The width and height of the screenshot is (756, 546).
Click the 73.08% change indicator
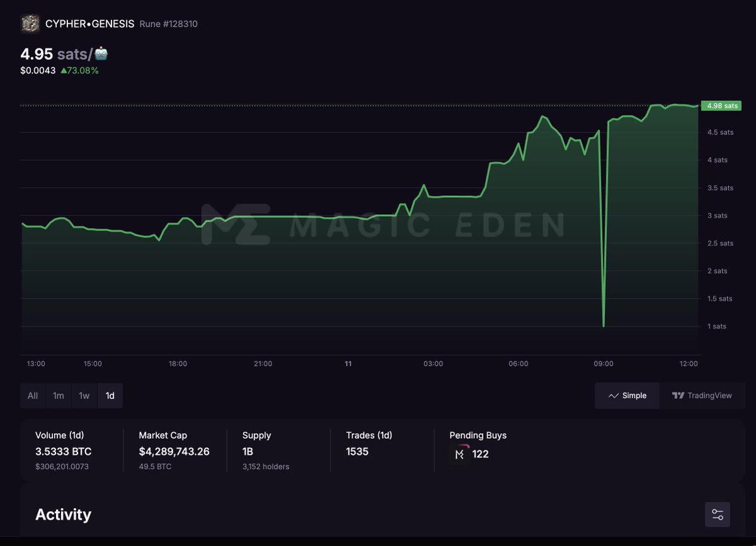pos(79,71)
